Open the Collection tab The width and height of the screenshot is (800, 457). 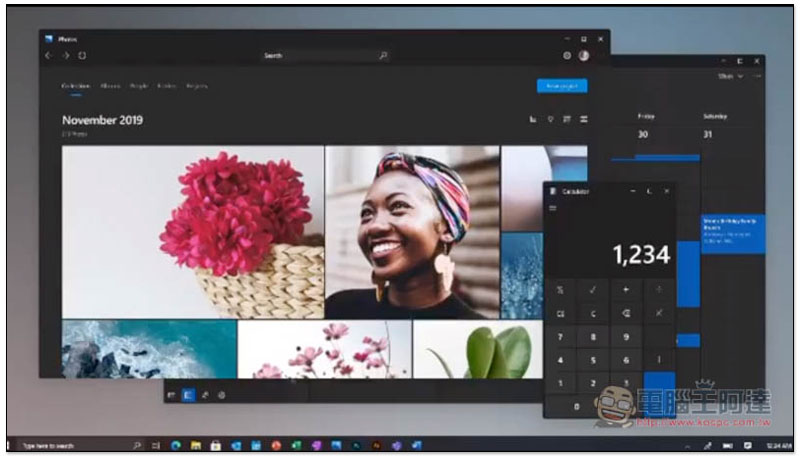click(77, 86)
